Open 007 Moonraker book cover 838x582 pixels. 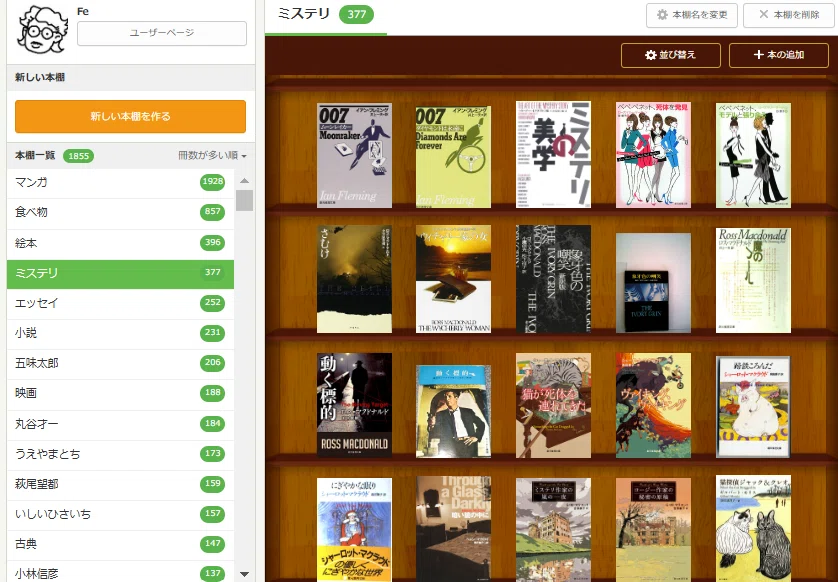[354, 156]
